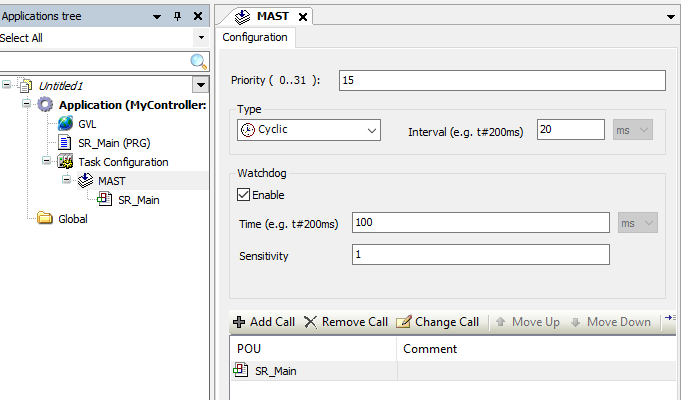Click the SR_Main icon in POU list

pyautogui.click(x=240, y=371)
